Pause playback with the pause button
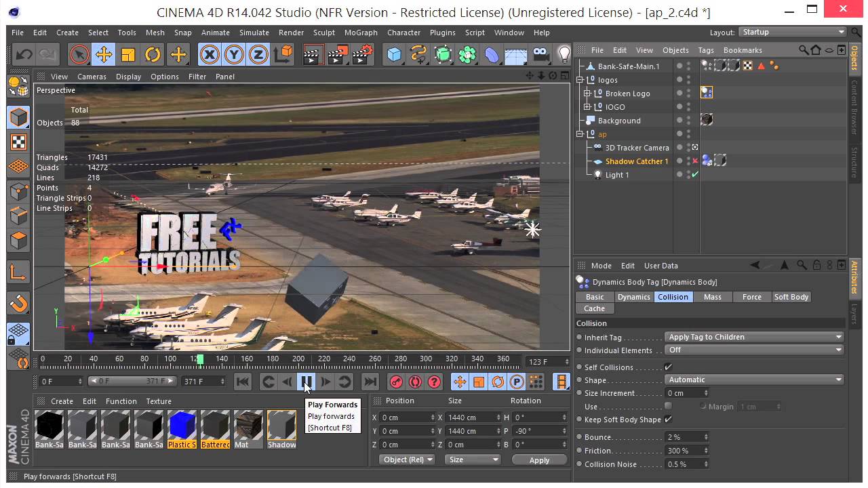868x488 pixels. (307, 382)
